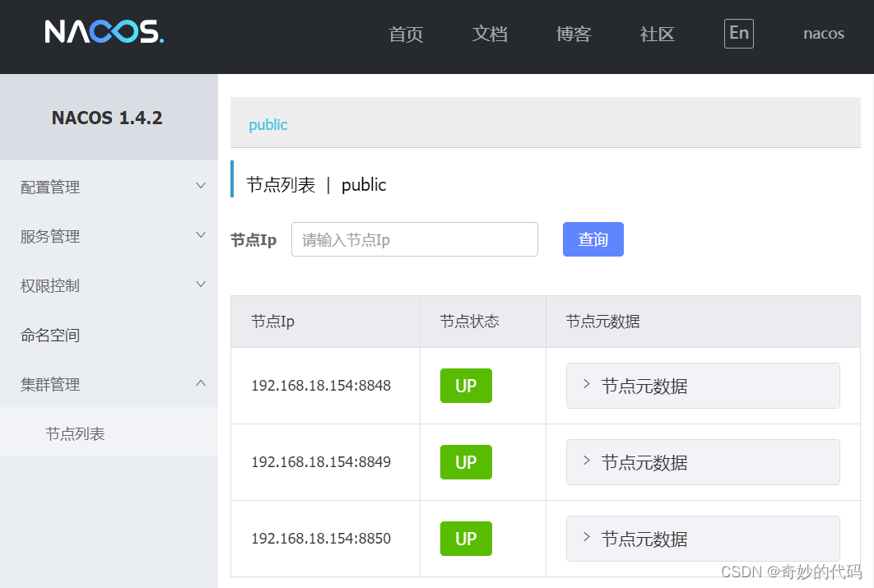Click the 节点Ip input field
This screenshot has width=874, height=588.
point(414,238)
